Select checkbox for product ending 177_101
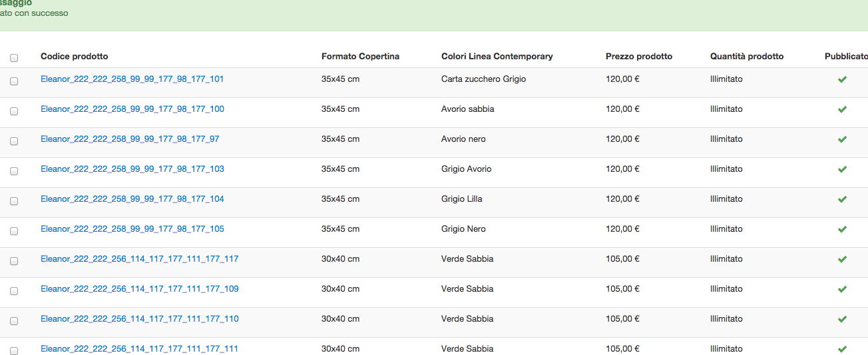Viewport: 868px width, 355px height. tap(14, 81)
